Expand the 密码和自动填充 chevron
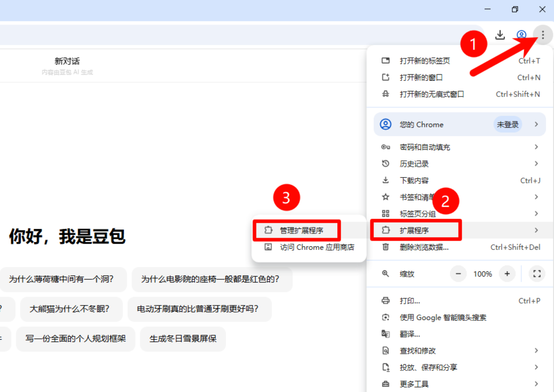Viewport: 554px width, 392px height. coord(536,147)
